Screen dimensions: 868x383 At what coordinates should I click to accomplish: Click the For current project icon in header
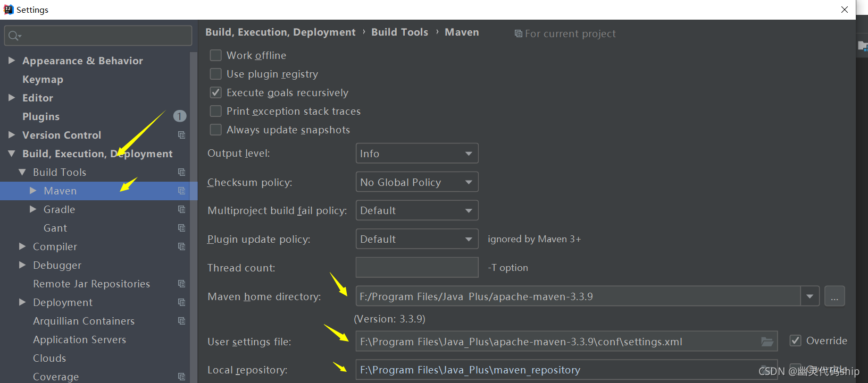coord(519,33)
